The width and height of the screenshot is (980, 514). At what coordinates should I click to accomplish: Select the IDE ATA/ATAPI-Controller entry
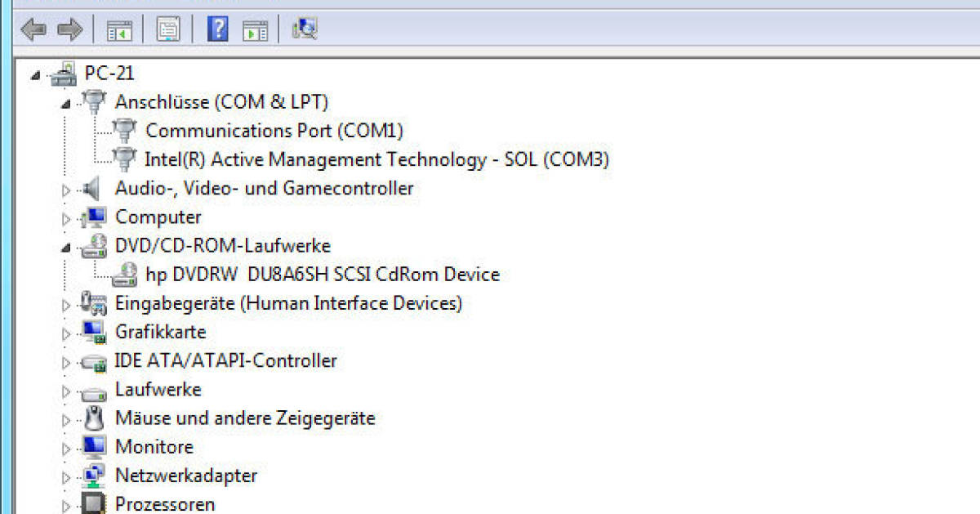coord(227,360)
